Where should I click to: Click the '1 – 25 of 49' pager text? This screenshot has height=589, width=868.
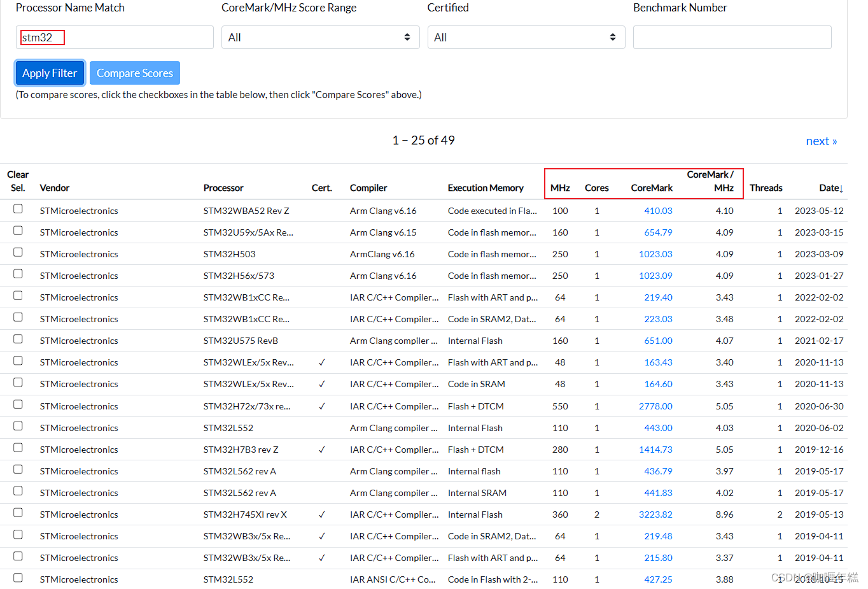(x=423, y=140)
